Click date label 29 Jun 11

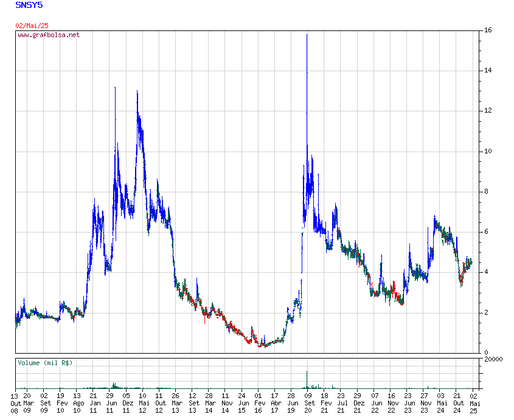pos(111,404)
